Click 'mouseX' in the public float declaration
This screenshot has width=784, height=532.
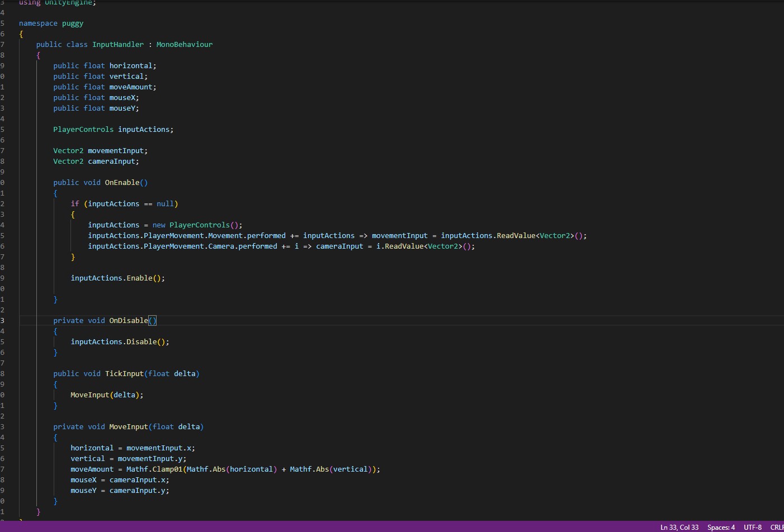[x=122, y=98]
